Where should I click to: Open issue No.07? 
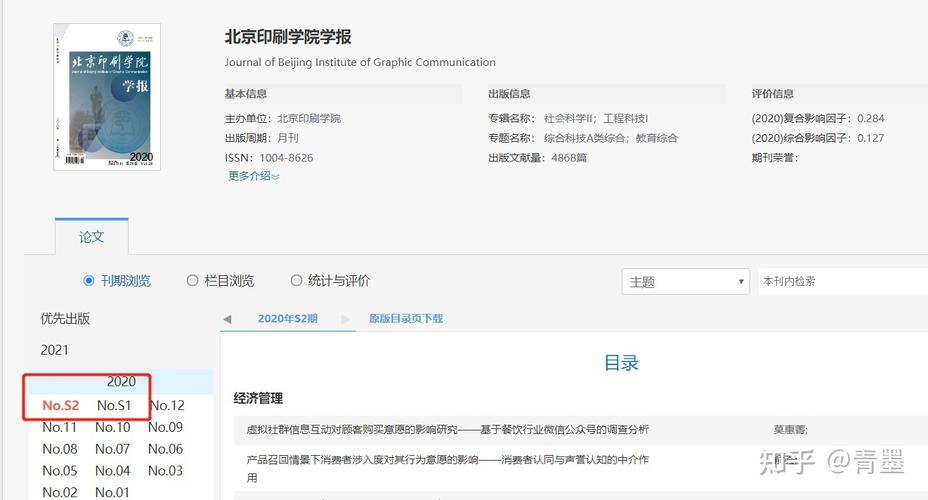112,449
